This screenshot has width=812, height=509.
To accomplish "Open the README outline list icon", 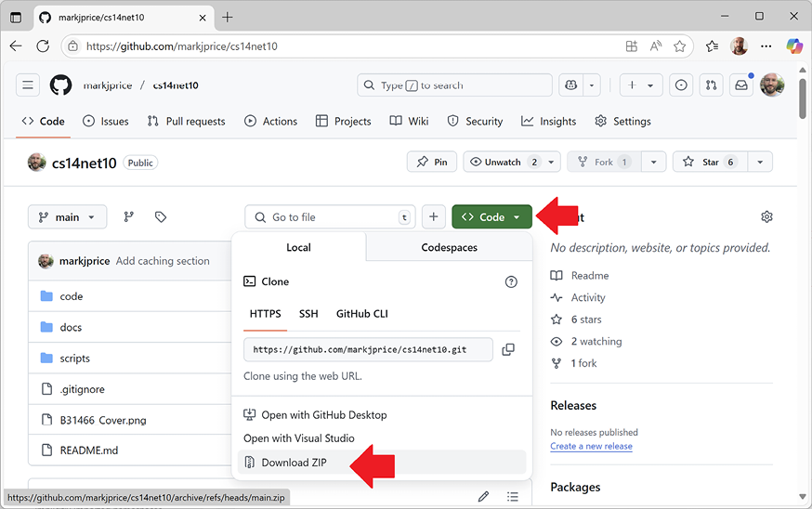I will click(513, 497).
